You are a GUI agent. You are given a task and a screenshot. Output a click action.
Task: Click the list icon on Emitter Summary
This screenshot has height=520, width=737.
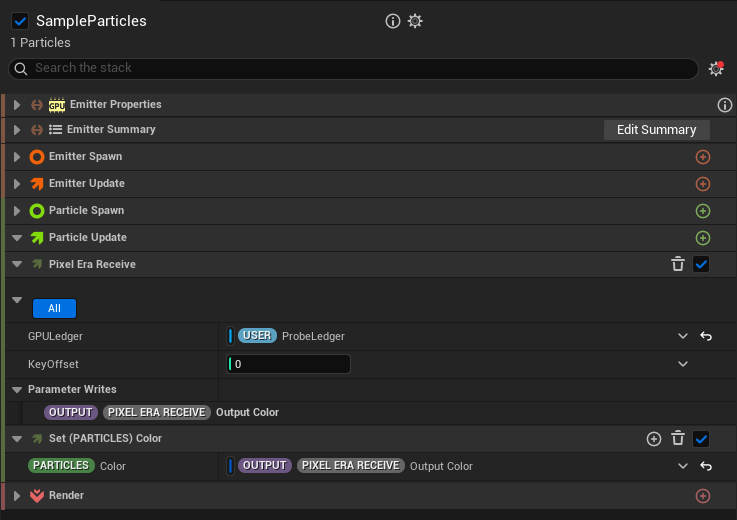(x=55, y=129)
